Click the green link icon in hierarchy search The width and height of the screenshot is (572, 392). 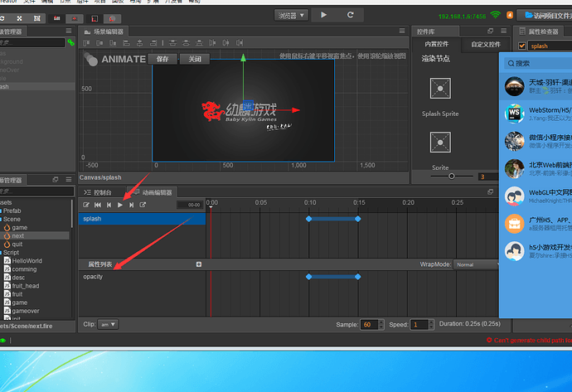tap(70, 42)
